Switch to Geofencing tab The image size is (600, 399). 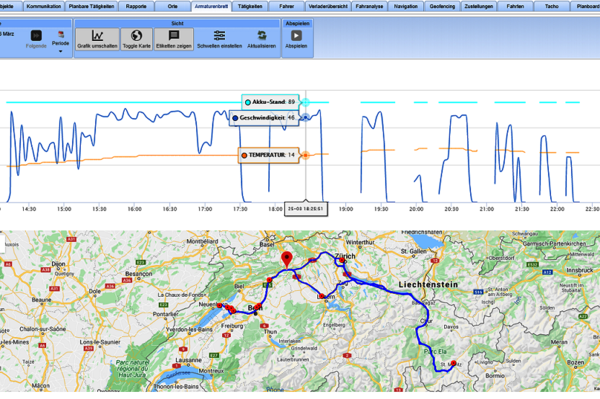click(x=442, y=6)
